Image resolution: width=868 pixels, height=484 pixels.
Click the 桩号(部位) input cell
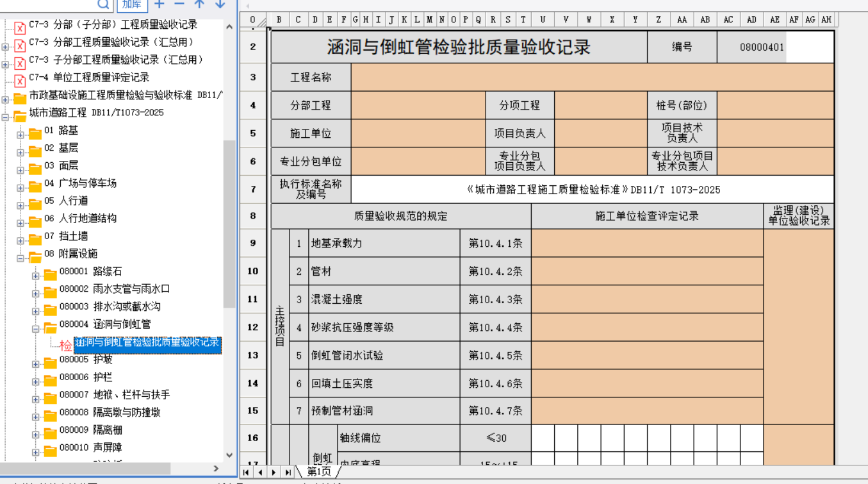click(x=775, y=105)
